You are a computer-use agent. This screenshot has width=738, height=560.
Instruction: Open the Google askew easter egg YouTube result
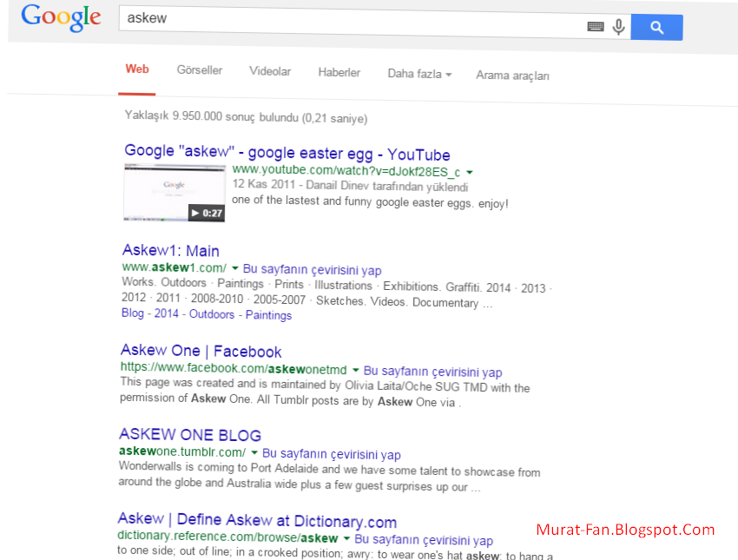click(287, 153)
